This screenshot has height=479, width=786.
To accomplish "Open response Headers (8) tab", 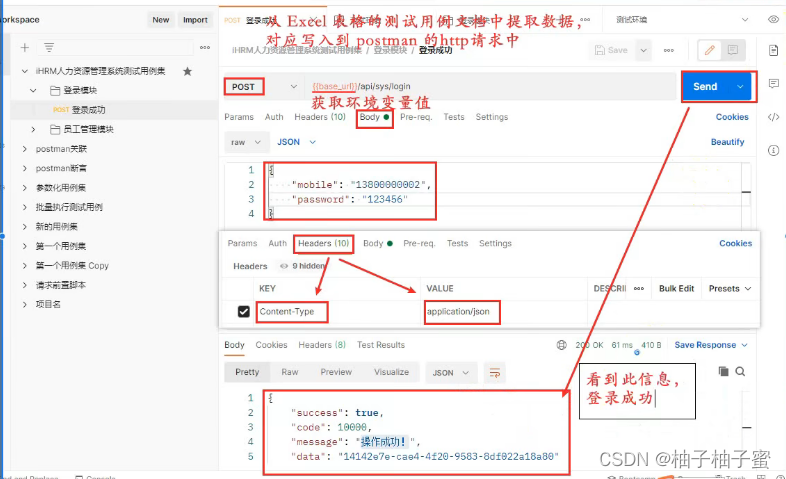I will pyautogui.click(x=322, y=345).
